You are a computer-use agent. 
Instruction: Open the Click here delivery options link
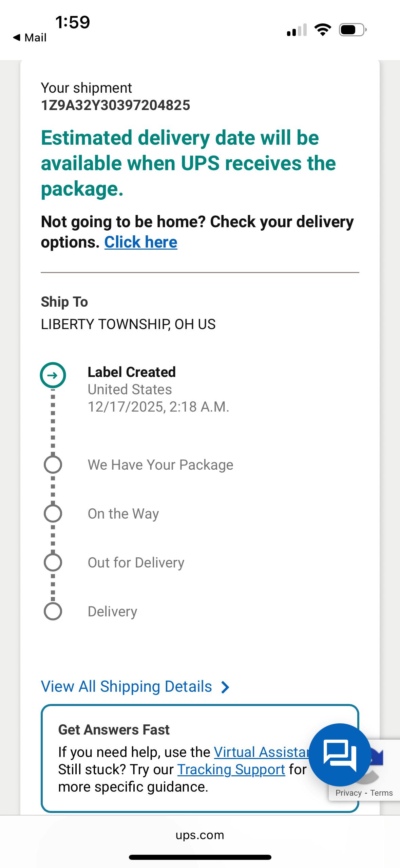pos(141,242)
